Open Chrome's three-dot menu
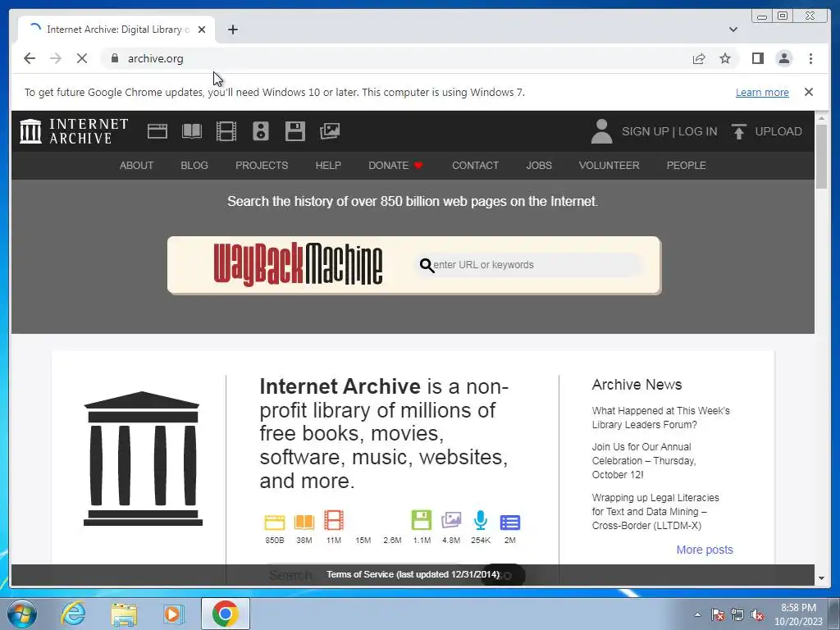This screenshot has width=840, height=630. (810, 58)
